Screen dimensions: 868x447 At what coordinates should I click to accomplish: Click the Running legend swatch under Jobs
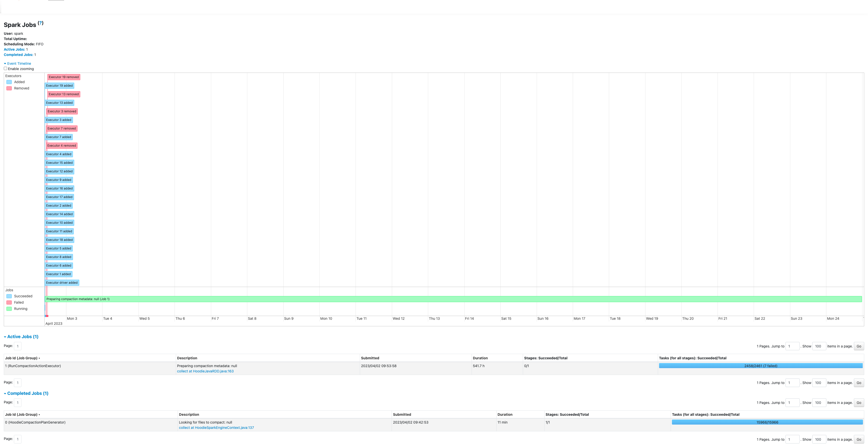pyautogui.click(x=9, y=309)
